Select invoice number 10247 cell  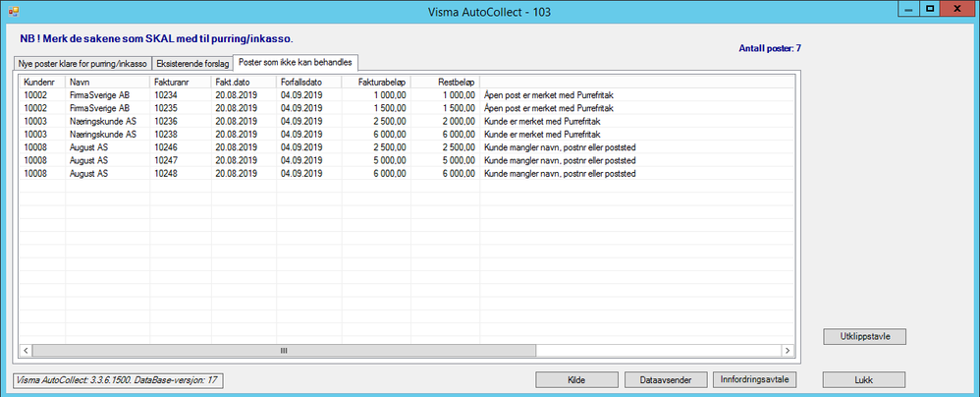(166, 161)
